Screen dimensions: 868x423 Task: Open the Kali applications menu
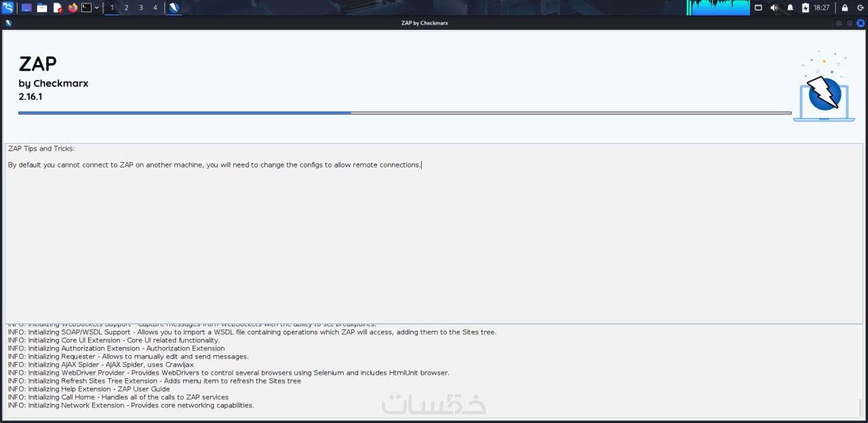7,7
